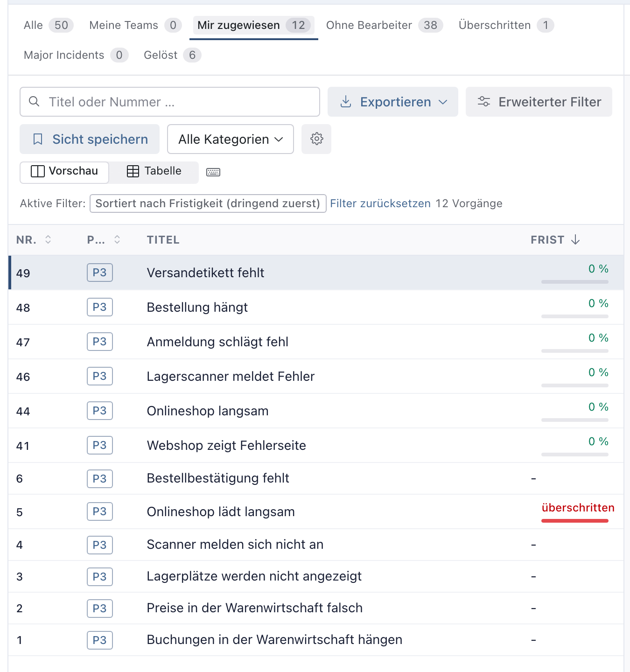Select the Ohne Bearbeiter tab

coord(385,25)
